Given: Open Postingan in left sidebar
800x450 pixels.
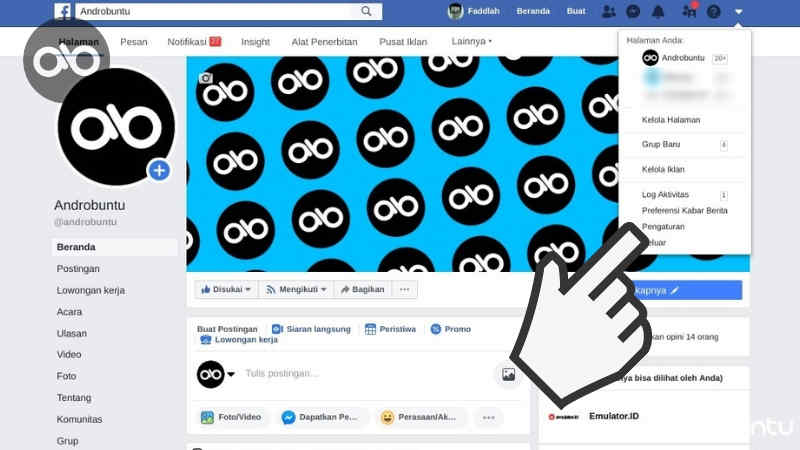Looking at the screenshot, I should coord(78,269).
